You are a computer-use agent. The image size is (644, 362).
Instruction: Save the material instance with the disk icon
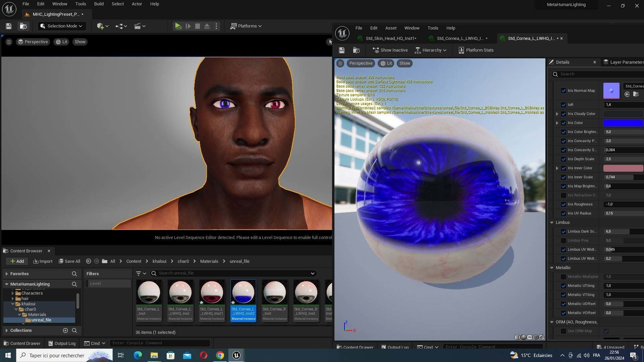(x=341, y=50)
